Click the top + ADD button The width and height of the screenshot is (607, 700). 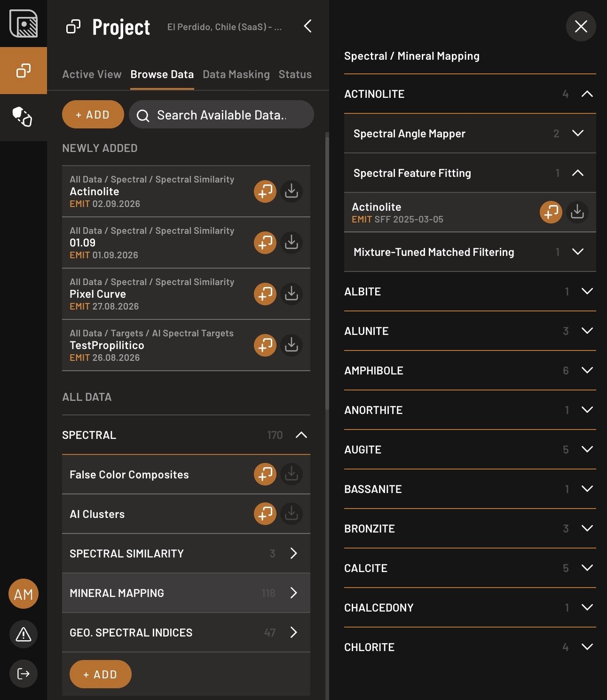pos(93,114)
